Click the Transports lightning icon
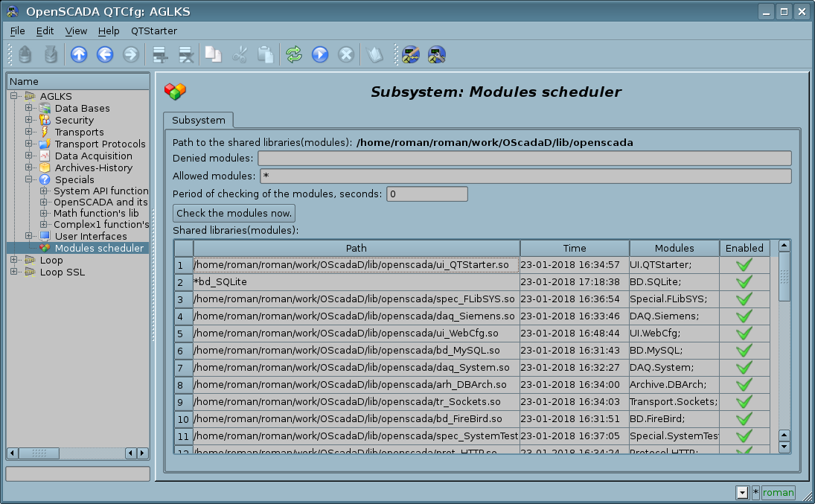The height and width of the screenshot is (504, 815). [x=45, y=132]
